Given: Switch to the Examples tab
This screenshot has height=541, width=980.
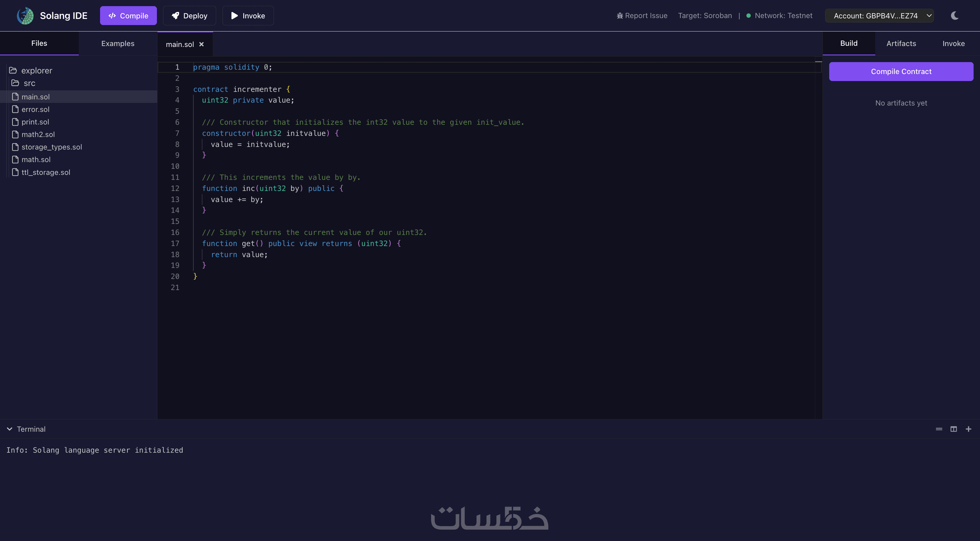Looking at the screenshot, I should click(x=118, y=43).
